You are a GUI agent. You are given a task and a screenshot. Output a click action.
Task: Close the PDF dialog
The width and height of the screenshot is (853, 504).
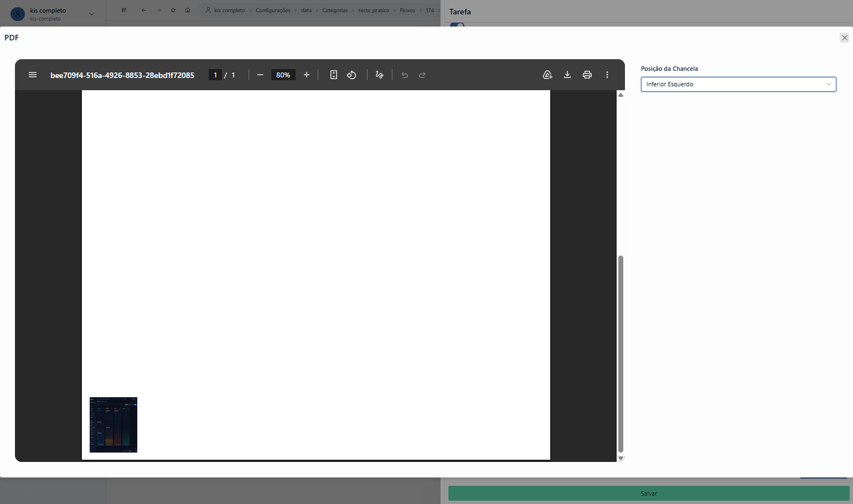[x=845, y=38]
